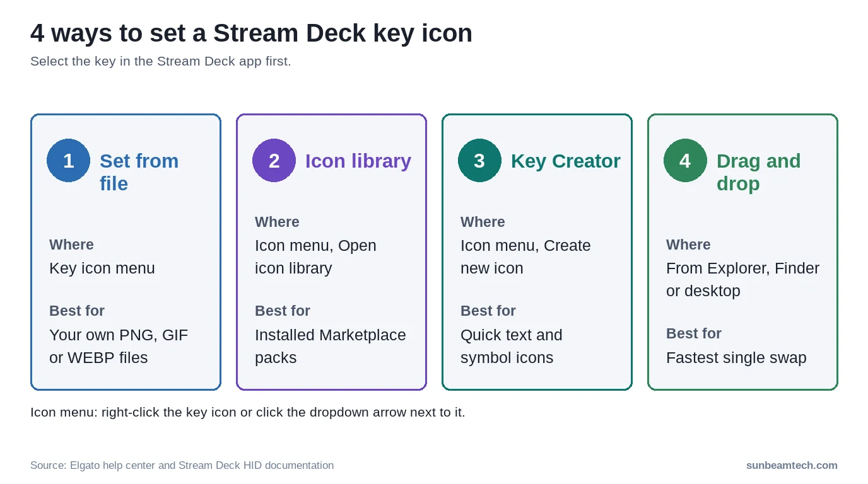Click "Quick text and symbol icons" text
The height and width of the screenshot is (484, 868).
pos(512,346)
